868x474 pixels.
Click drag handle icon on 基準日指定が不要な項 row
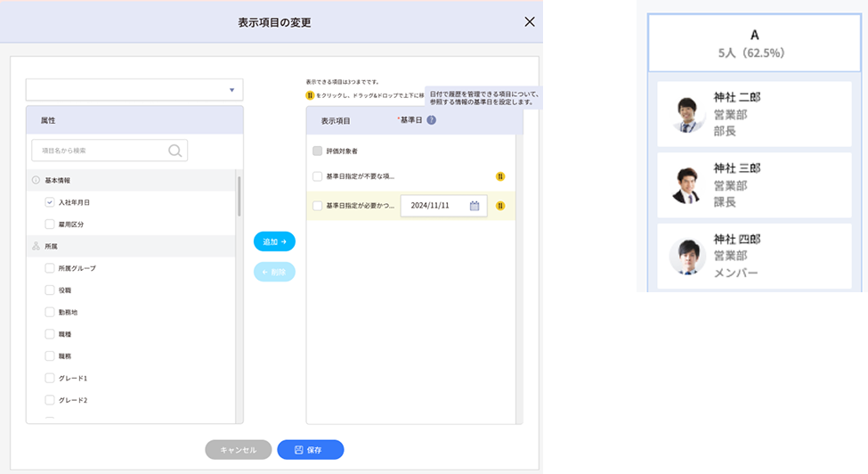click(500, 176)
